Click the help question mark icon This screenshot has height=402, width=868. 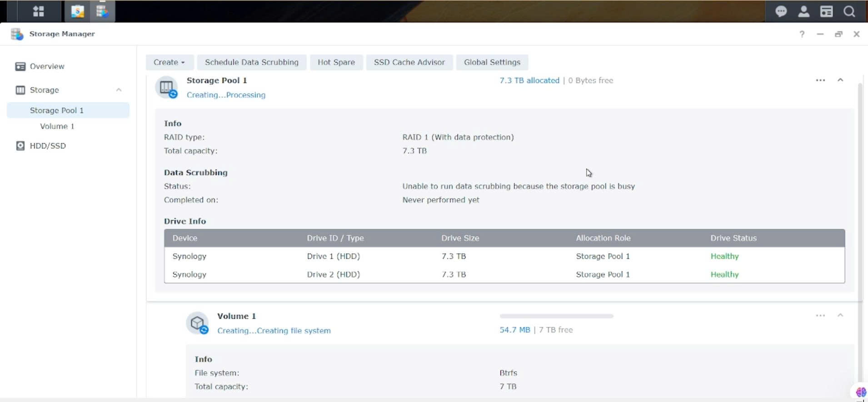point(802,34)
